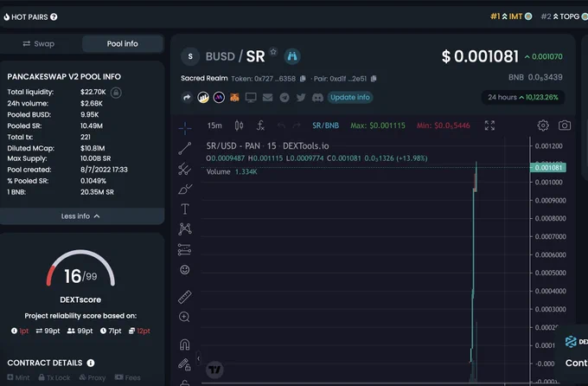
Task: Open the Twitter link icon
Action: click(301, 98)
